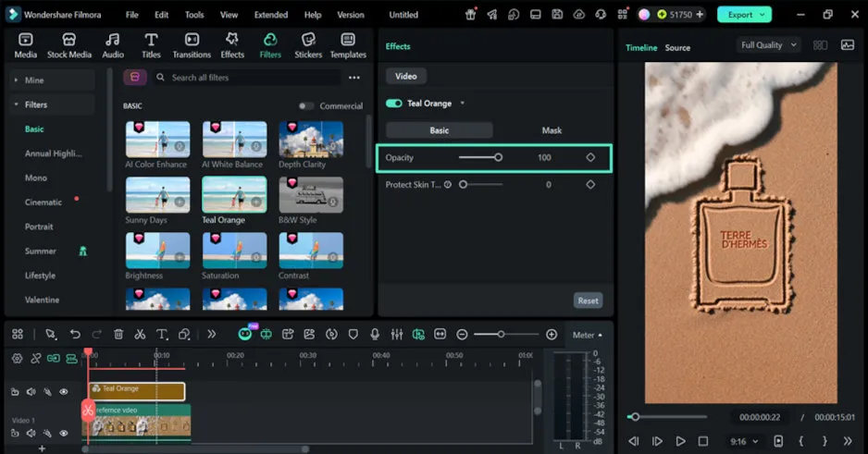This screenshot has width=868, height=454.
Task: Delete the selected clip with trash icon
Action: tap(118, 334)
